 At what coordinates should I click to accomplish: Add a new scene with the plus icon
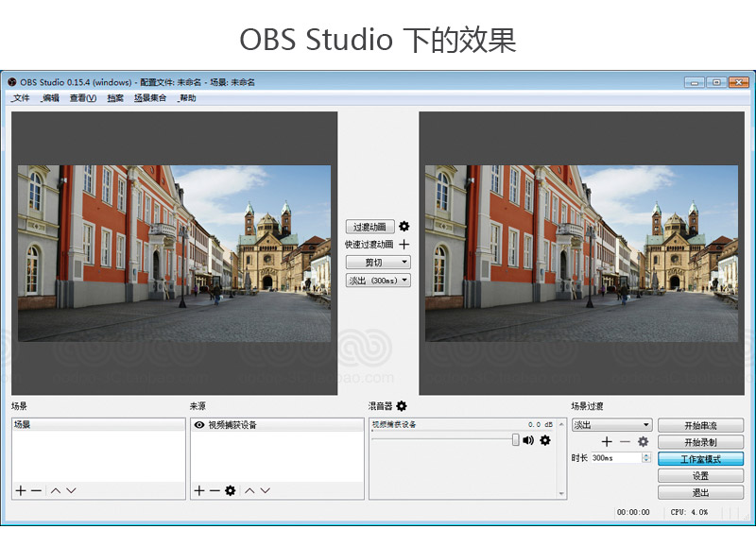(20, 490)
